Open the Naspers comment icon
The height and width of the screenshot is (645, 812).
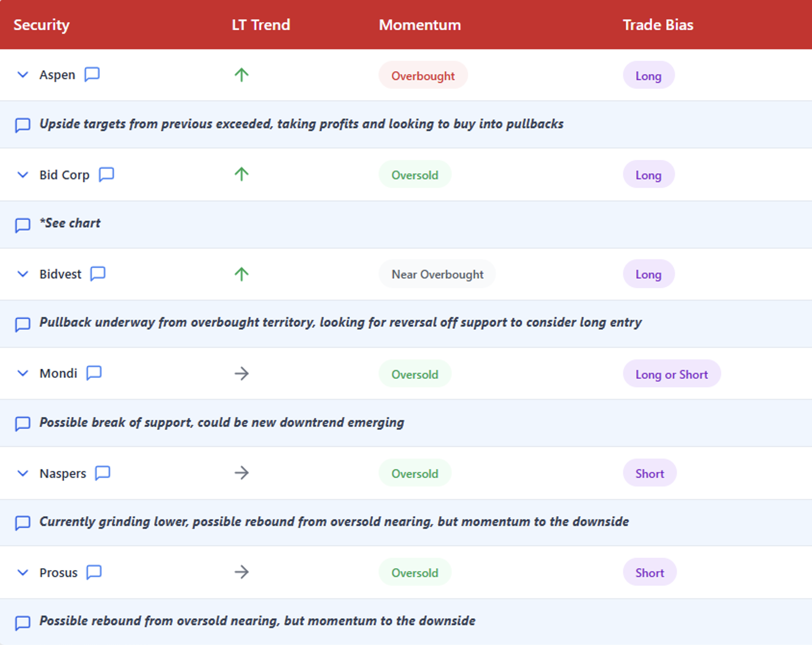click(103, 473)
